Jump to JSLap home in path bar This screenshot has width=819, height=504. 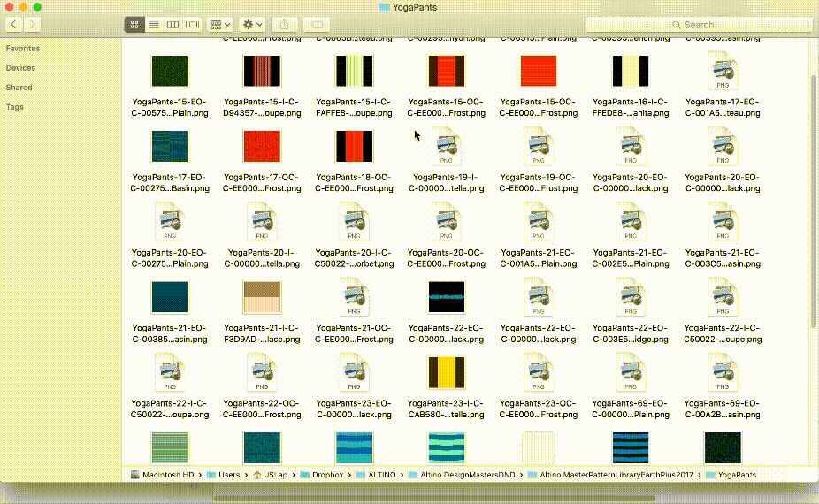click(271, 475)
